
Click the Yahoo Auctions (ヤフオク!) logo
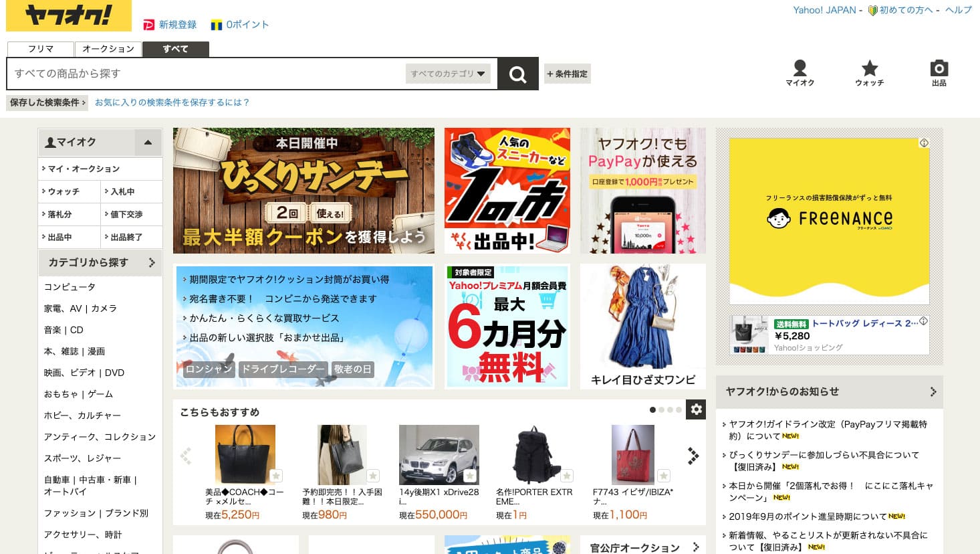(x=69, y=15)
